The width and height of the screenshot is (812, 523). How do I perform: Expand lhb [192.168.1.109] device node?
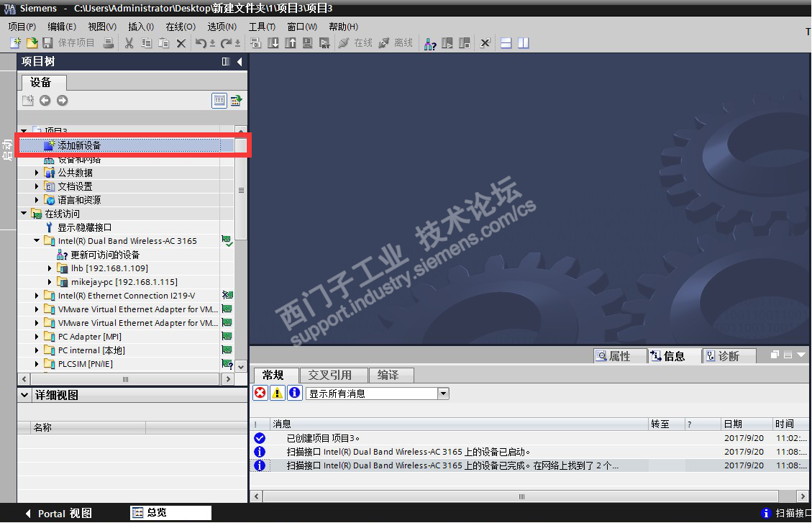[50, 268]
